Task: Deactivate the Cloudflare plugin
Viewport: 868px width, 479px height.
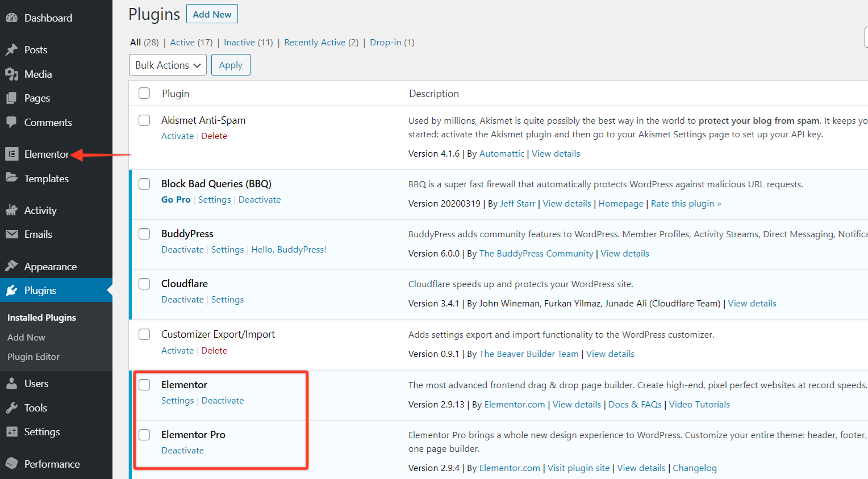Action: 182,299
